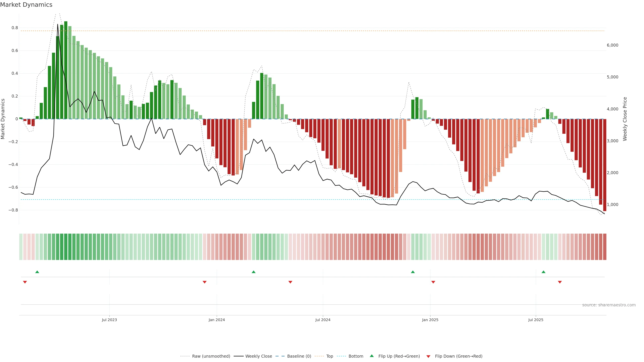
Task: Click the Market Dynamics chart title
Action: tap(26, 5)
